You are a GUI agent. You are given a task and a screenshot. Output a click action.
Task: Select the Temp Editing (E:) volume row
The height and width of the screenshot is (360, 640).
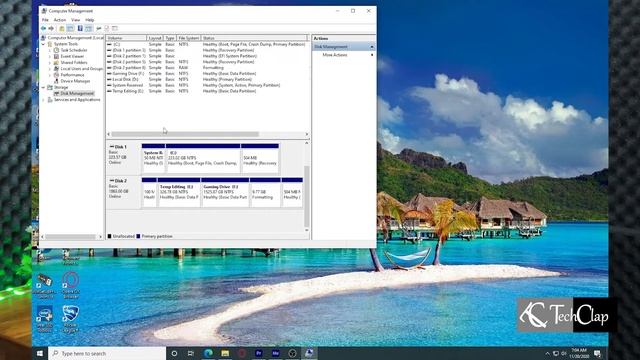[207, 91]
